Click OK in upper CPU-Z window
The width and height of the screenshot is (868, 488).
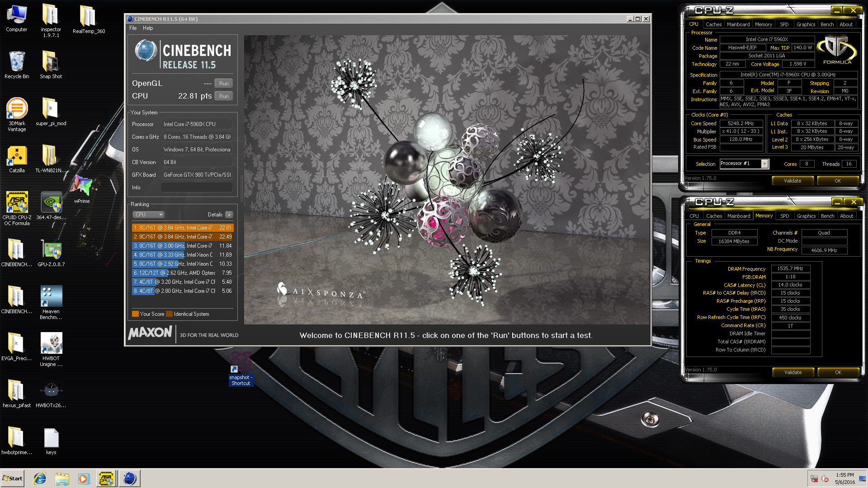click(x=838, y=181)
